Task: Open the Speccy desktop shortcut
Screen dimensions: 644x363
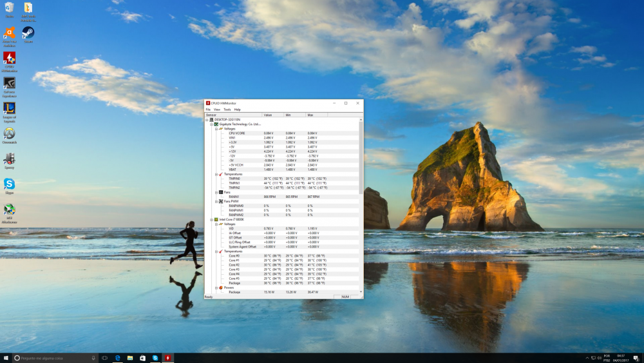Action: pos(9,159)
